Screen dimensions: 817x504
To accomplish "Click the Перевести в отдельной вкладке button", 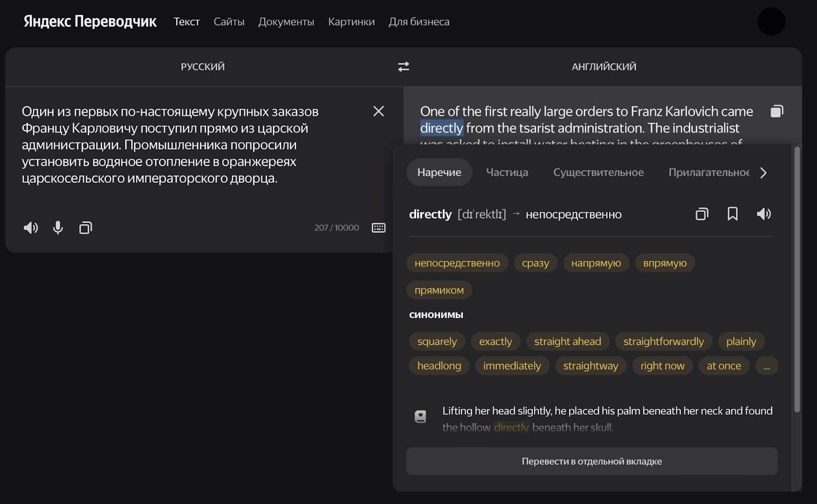I will [x=592, y=461].
